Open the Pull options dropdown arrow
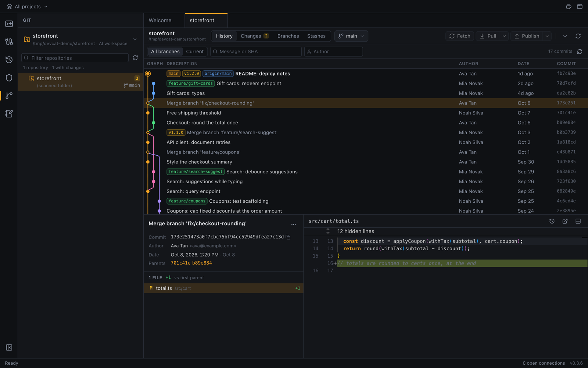This screenshot has height=368, width=588. point(504,36)
